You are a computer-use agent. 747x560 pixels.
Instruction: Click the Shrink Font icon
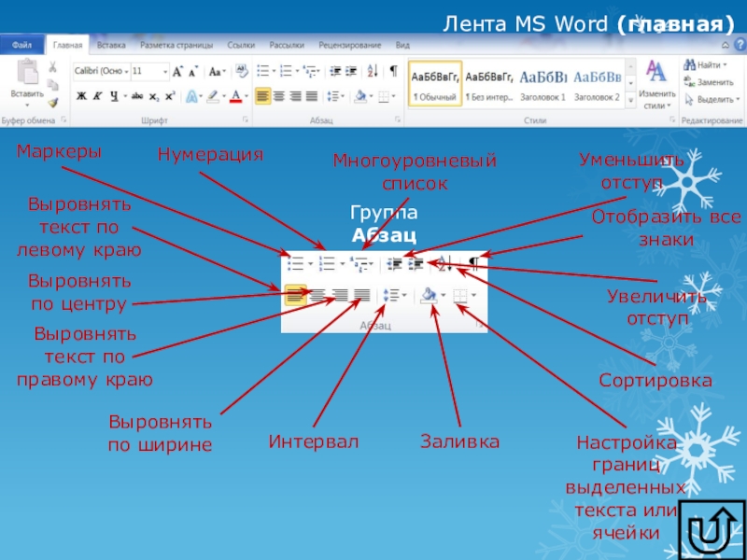click(x=193, y=72)
